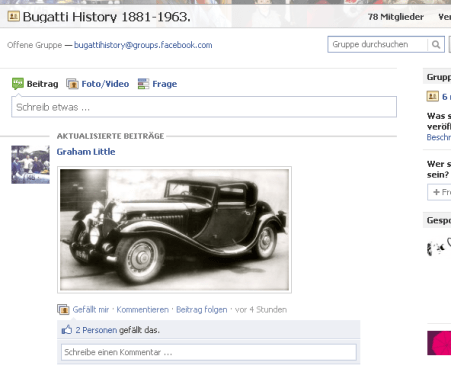Click the group members icon in right sidebar
The image size is (451, 375).
coord(432,97)
